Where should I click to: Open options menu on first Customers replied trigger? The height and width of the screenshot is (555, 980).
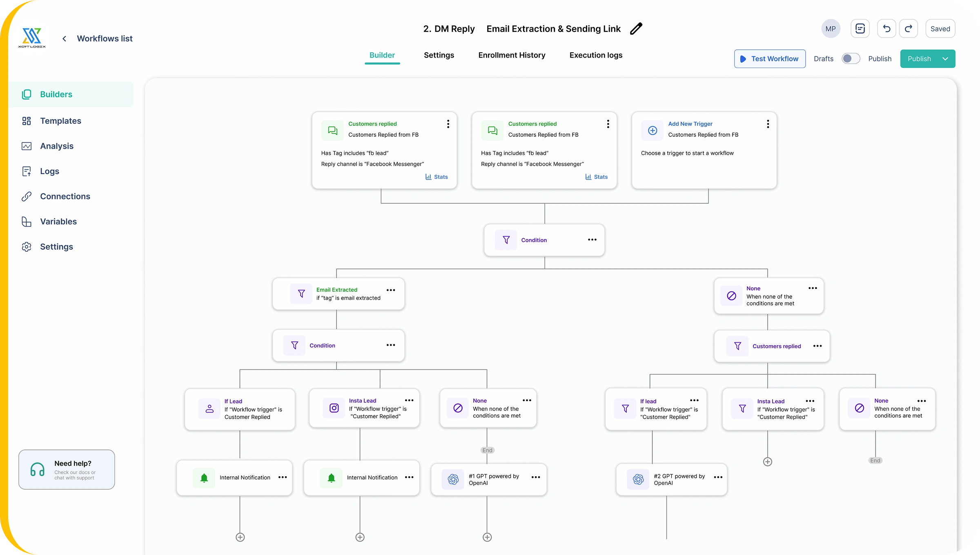pos(448,124)
